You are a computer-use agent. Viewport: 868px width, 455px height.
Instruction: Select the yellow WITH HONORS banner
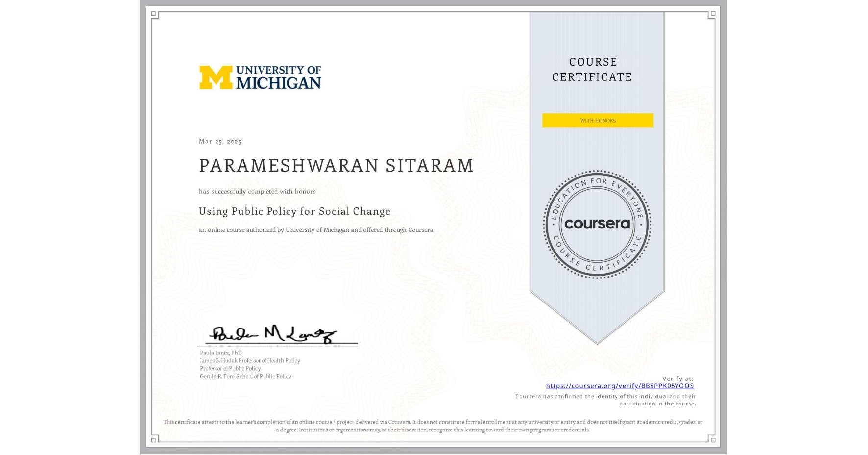[598, 121]
